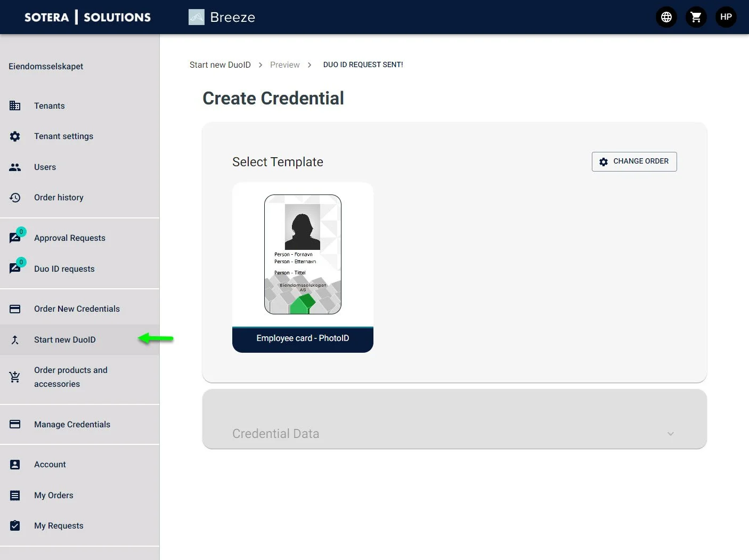The width and height of the screenshot is (749, 560).
Task: Click the Account person icon
Action: [x=15, y=465]
